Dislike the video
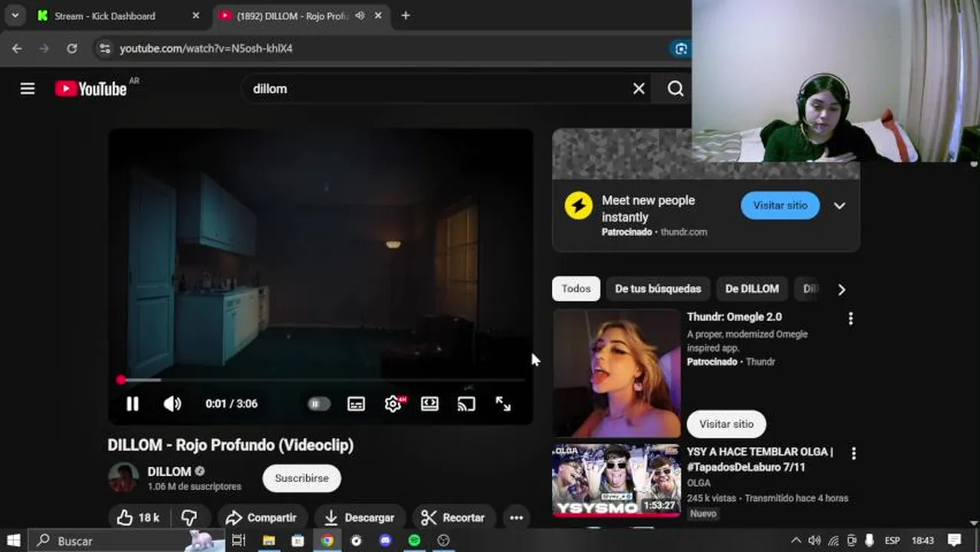This screenshot has width=980, height=552. pos(189,517)
